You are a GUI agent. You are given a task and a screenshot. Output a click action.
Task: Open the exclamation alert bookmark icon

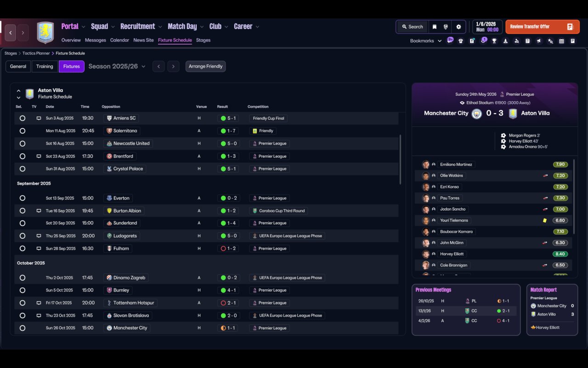click(x=472, y=41)
